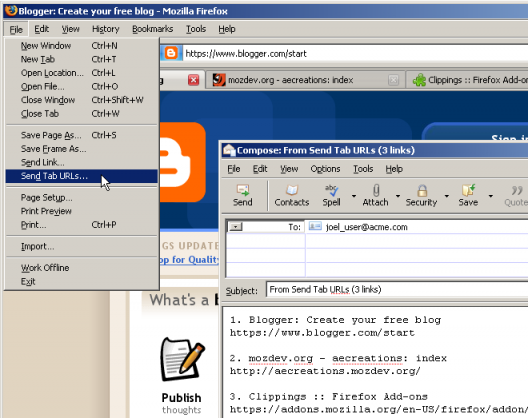Image resolution: width=528 pixels, height=418 pixels.
Task: Click the Publish notepad and pencil image
Action: 182,359
